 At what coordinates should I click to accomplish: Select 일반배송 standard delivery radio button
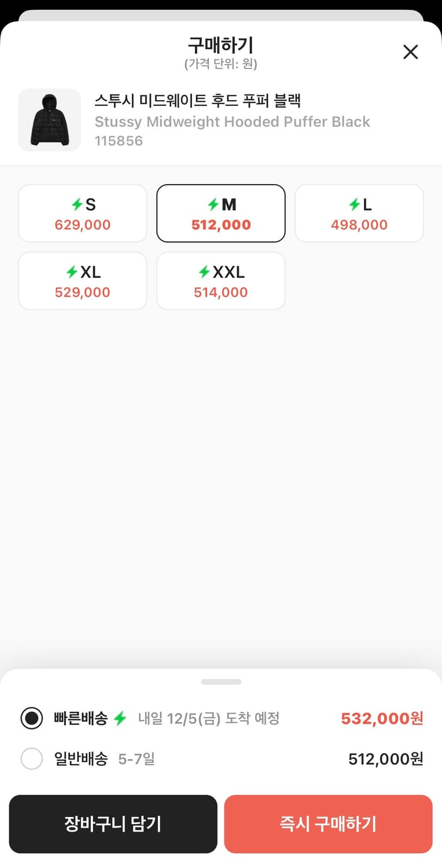32,759
